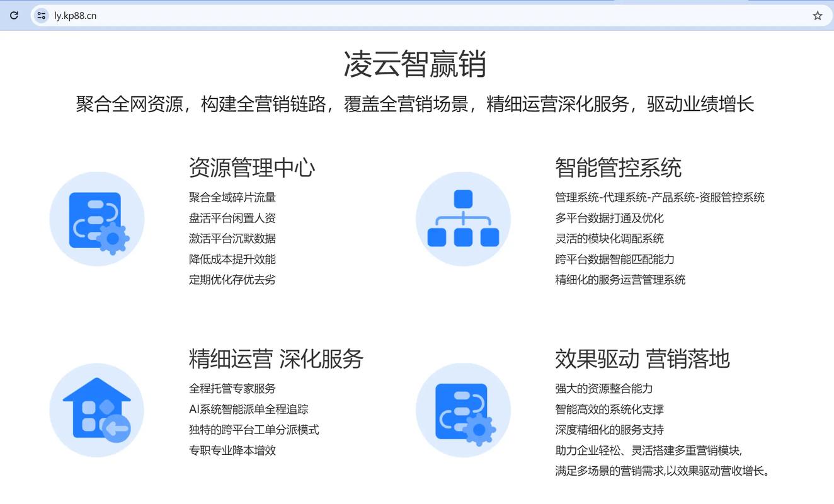Viewport: 834px width, 504px height.
Task: Click the line 跨平台数据智能匹配能力
Action: [615, 259]
